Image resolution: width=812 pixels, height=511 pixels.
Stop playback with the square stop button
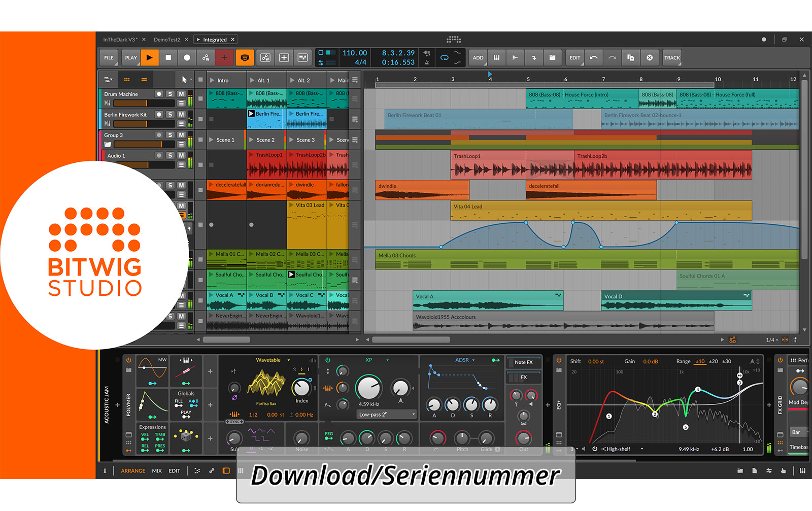tap(168, 58)
